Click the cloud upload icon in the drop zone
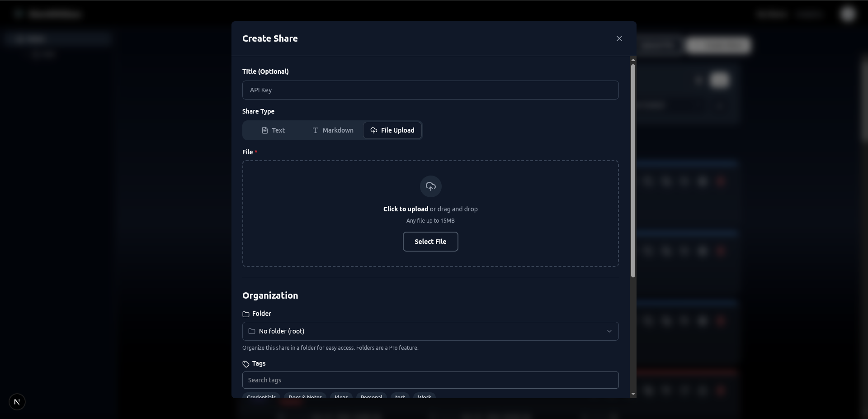This screenshot has height=419, width=868. click(430, 186)
